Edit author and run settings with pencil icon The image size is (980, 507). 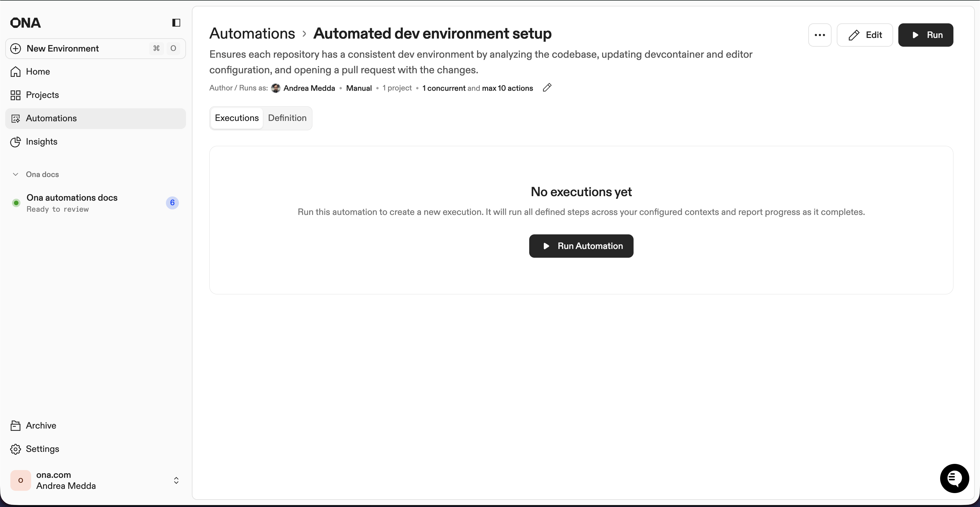pyautogui.click(x=547, y=88)
